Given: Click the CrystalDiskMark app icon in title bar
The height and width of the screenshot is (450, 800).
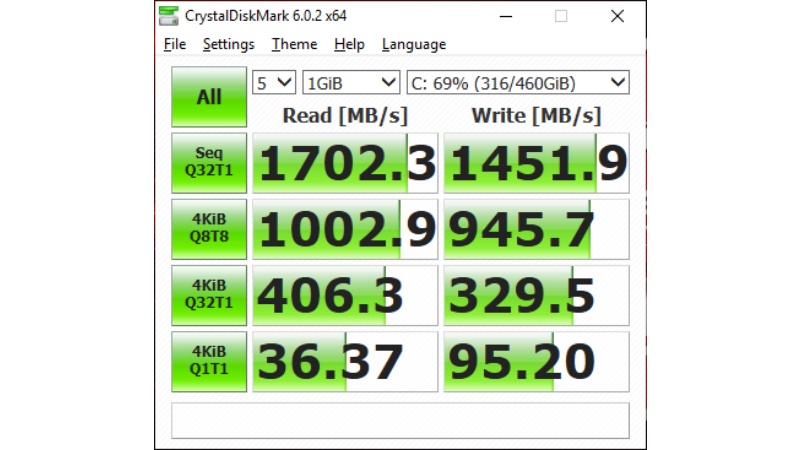Looking at the screenshot, I should [168, 16].
